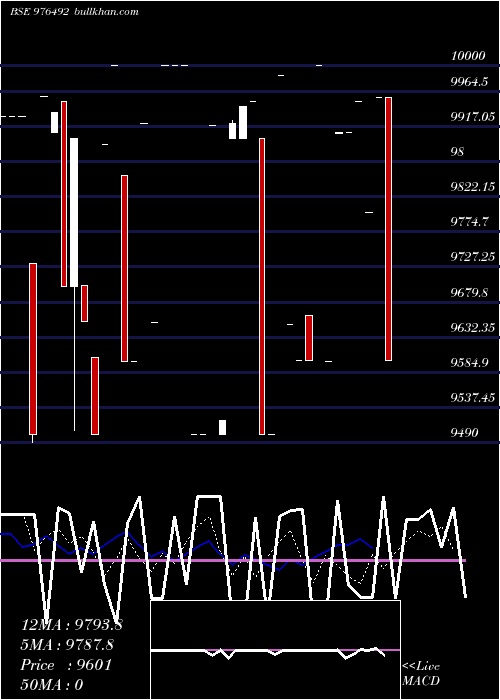Select the 9822.15 price axis label
This screenshot has width=500, height=700.
473,187
